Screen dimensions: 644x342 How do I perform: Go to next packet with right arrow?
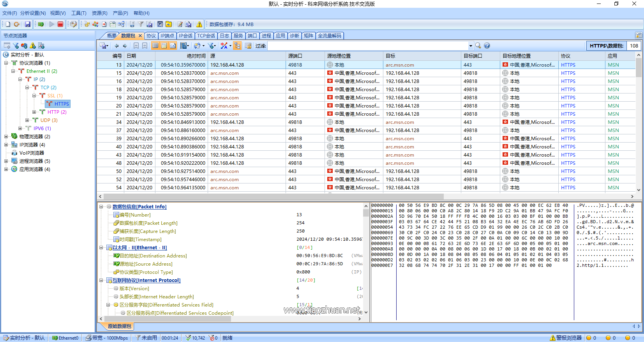tap(125, 46)
